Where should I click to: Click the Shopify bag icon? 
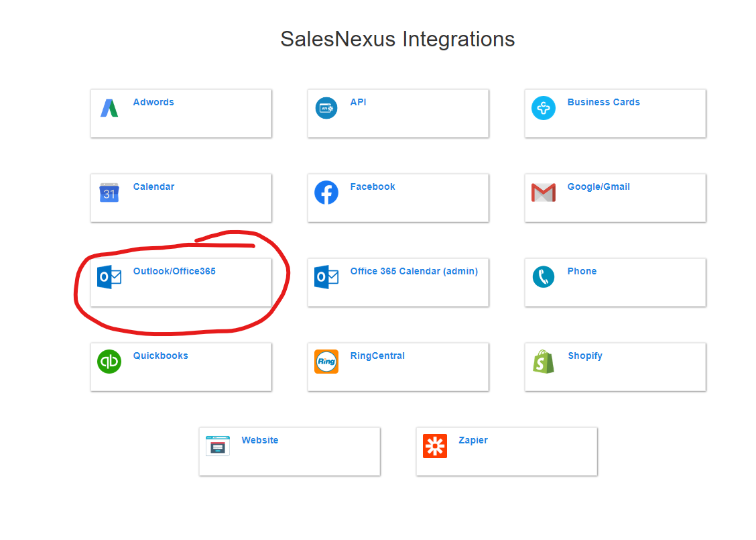pos(544,362)
